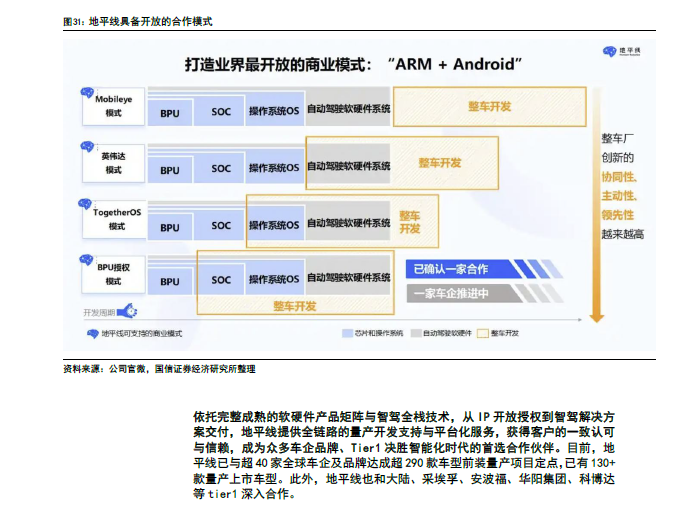Image resolution: width=674 pixels, height=508 pixels.
Task: Click the 整车厂 text on the right
Action: point(617,138)
